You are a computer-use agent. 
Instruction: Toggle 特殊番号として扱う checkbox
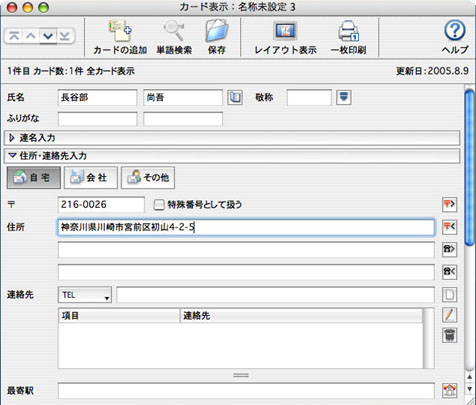pos(159,205)
